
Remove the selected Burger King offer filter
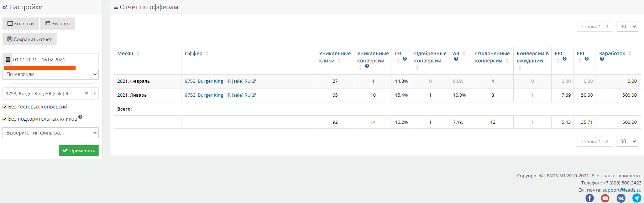[87, 93]
